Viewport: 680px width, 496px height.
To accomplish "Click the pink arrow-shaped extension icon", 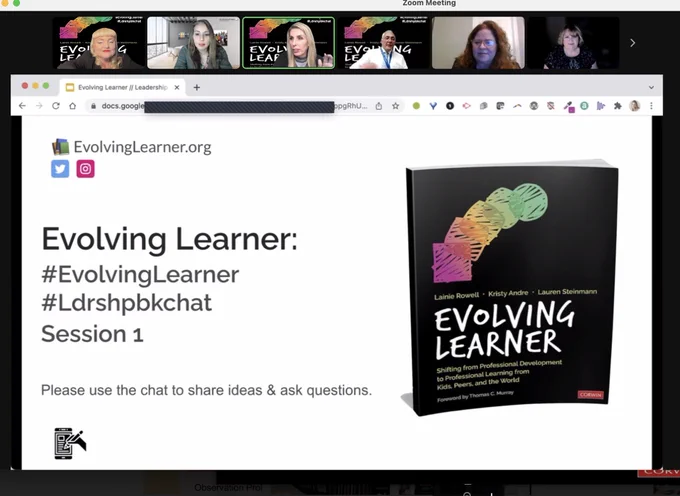I will [x=467, y=105].
